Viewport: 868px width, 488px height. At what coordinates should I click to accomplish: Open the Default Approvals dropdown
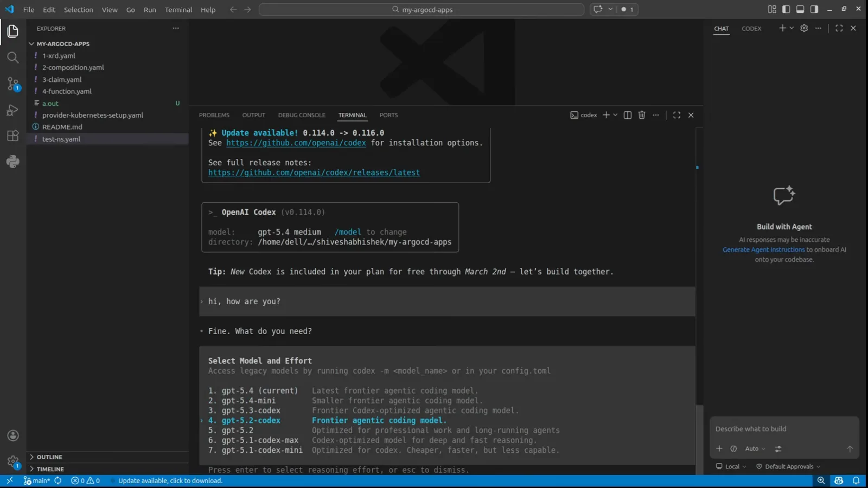(788, 466)
